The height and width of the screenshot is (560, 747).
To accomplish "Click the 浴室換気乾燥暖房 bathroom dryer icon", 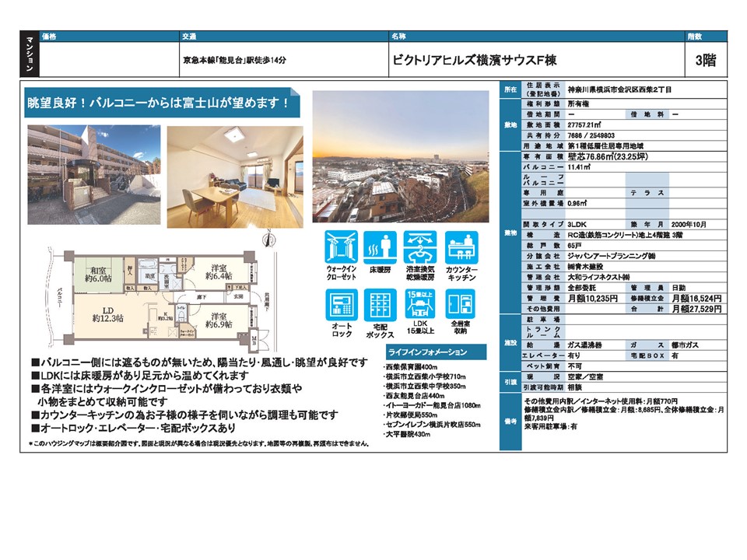I will [420, 249].
